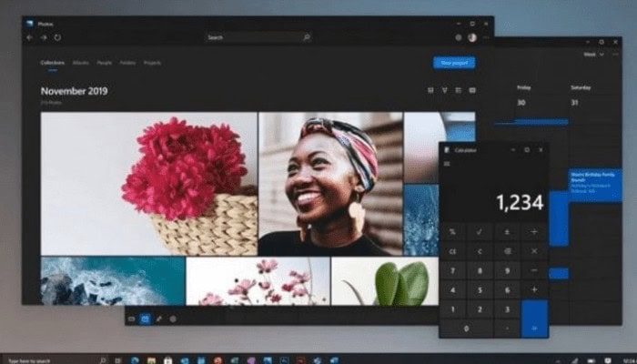
Task: Click the C clear key on Calculator
Action: click(x=480, y=251)
